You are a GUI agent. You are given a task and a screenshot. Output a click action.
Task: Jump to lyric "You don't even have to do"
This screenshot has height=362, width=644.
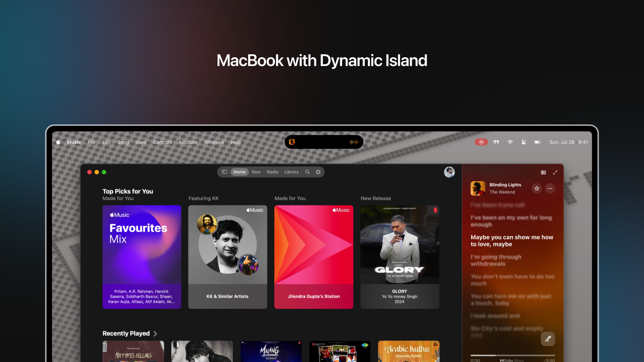513,280
